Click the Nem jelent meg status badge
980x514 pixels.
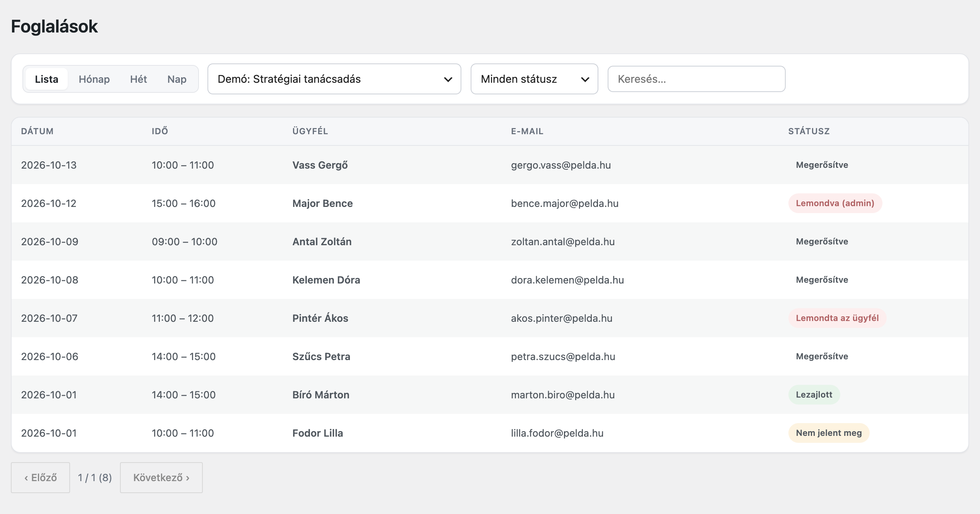(829, 433)
